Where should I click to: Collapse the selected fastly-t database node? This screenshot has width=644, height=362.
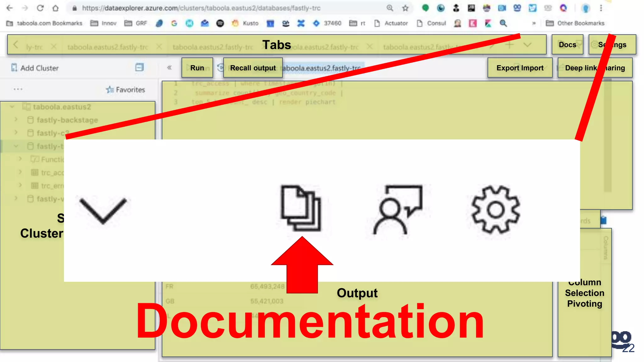coord(16,146)
